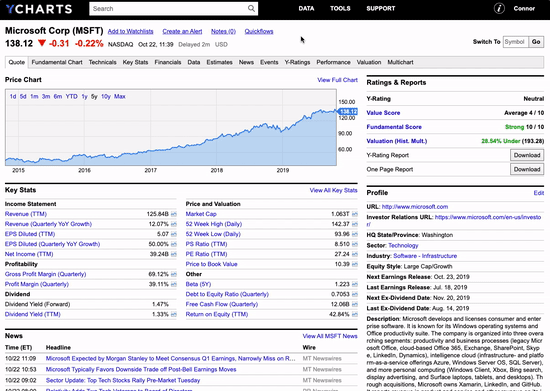Open chart icon beside 52 Week High

pyautogui.click(x=355, y=224)
